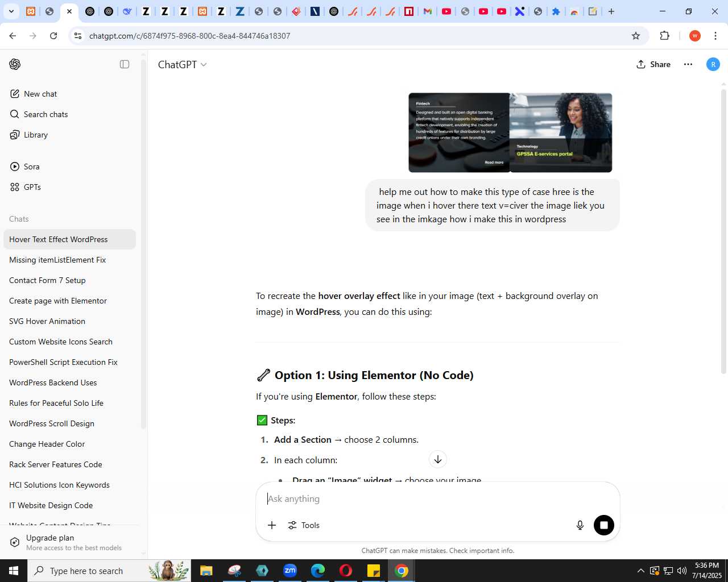Screen dimensions: 728x582
Task: Click the Type here to search box
Action: tap(109, 571)
